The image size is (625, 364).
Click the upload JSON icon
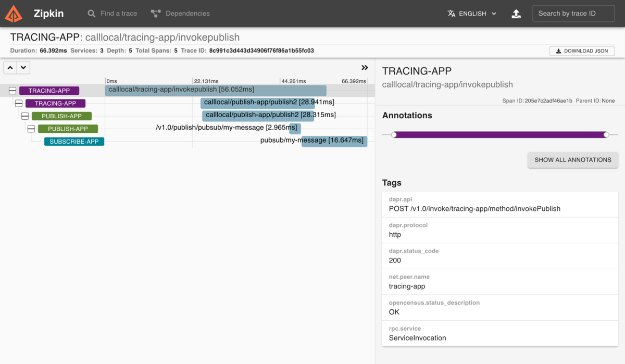[x=516, y=14]
